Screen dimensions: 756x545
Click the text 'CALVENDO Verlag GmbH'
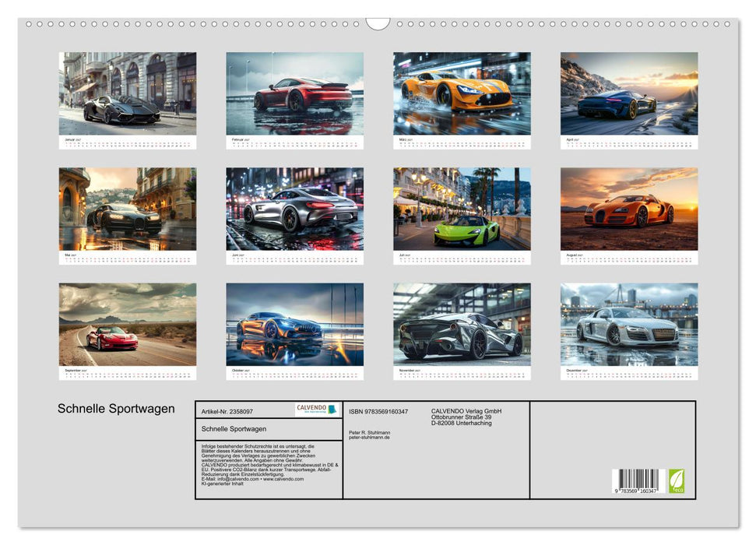[466, 411]
